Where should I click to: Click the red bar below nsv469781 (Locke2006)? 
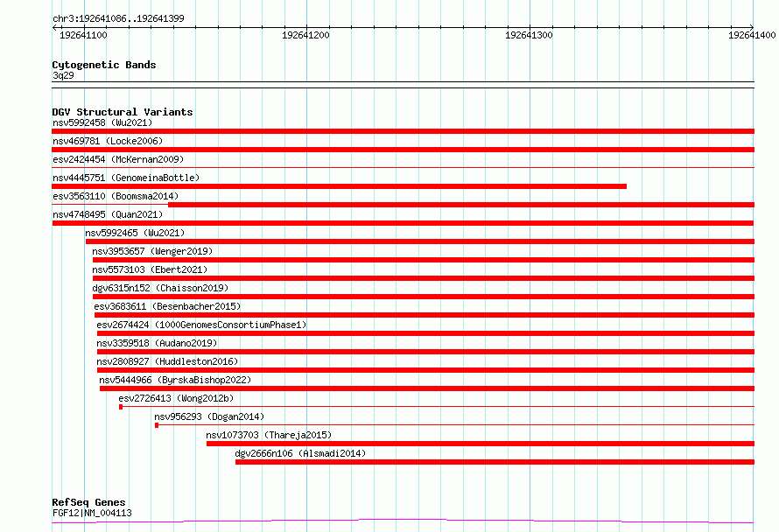(x=403, y=150)
